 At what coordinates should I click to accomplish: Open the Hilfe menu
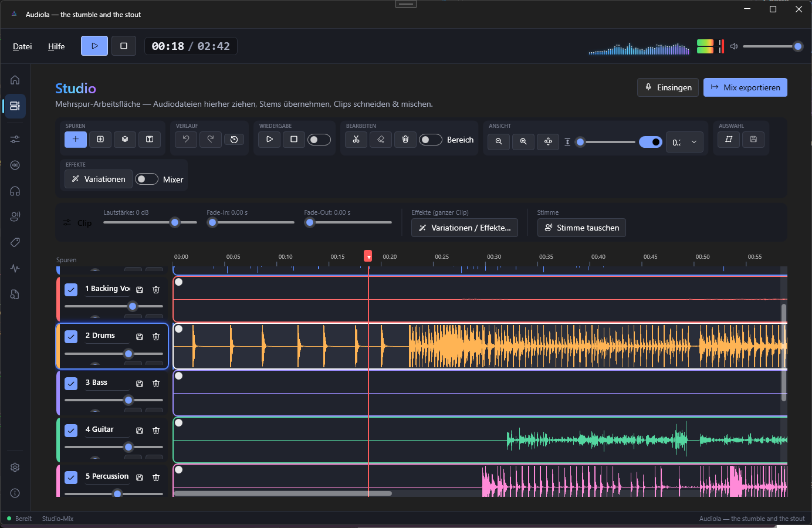coord(56,46)
